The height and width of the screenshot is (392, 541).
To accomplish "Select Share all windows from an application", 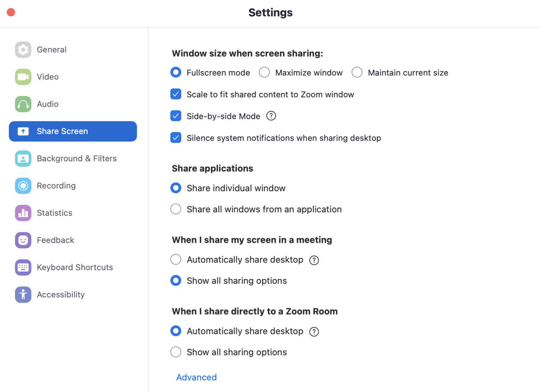I will pos(176,209).
